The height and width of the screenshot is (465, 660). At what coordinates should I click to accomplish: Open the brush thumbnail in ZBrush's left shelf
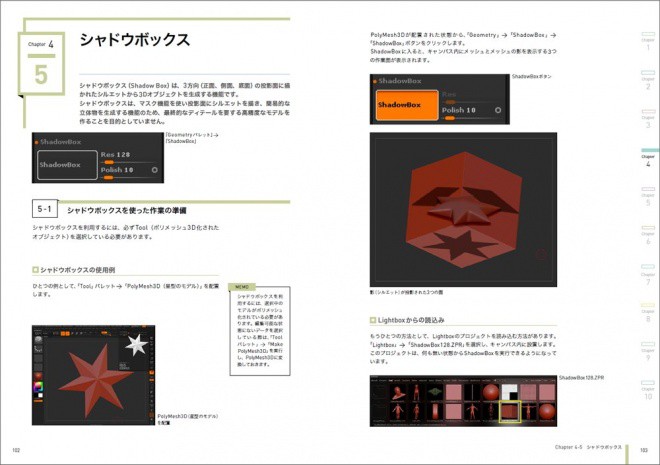(x=38, y=339)
